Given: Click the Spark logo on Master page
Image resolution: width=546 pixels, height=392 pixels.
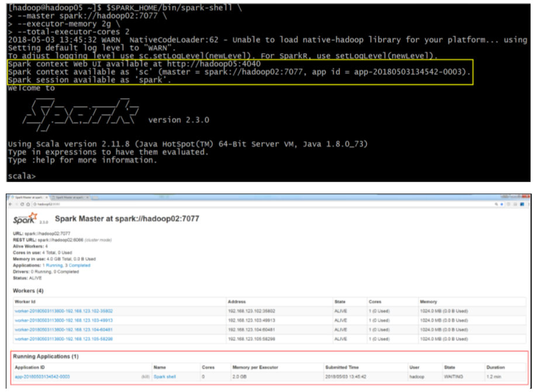Looking at the screenshot, I should coord(25,218).
